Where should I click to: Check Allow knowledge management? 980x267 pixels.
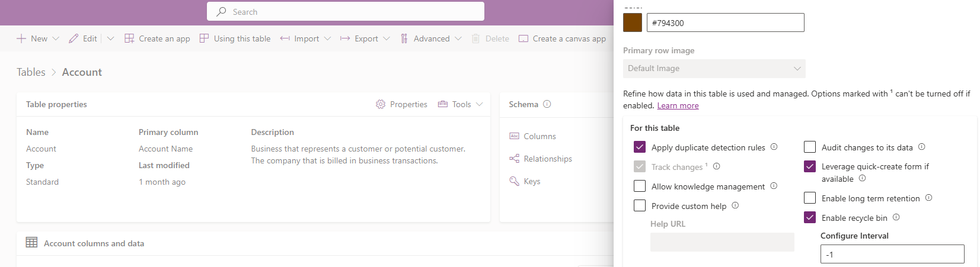click(x=640, y=186)
